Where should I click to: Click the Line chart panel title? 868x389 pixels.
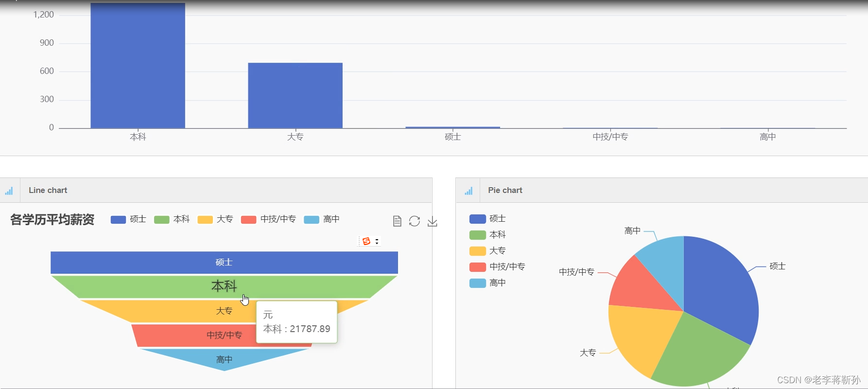click(x=48, y=191)
